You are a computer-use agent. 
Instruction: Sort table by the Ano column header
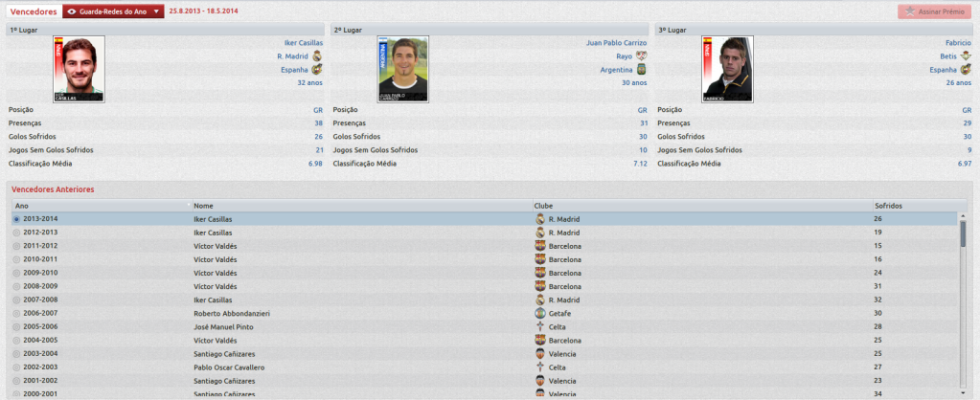(102, 206)
